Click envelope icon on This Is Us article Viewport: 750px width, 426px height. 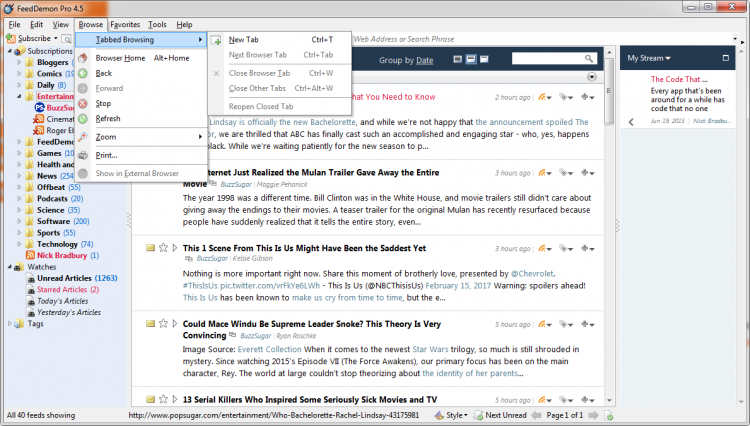150,248
